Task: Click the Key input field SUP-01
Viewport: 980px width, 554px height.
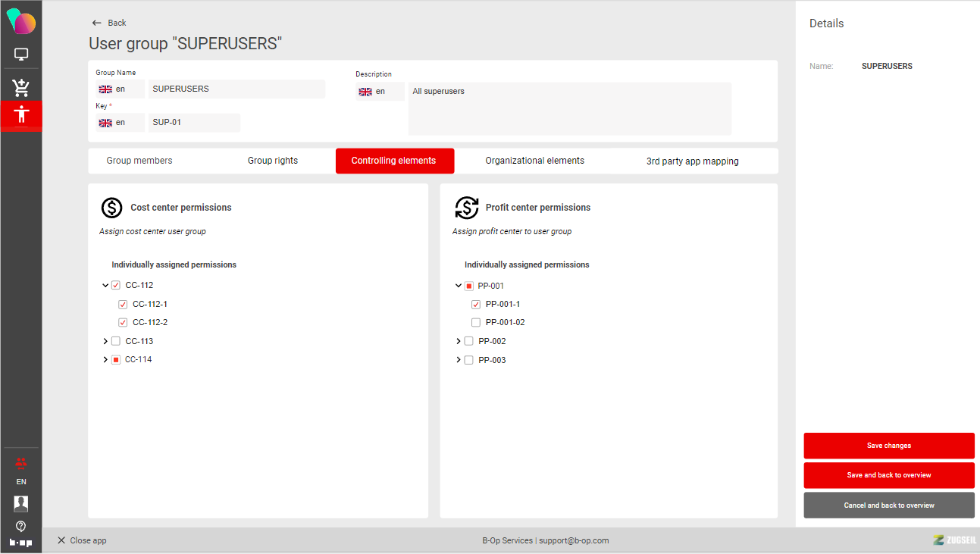Action: [x=194, y=123]
